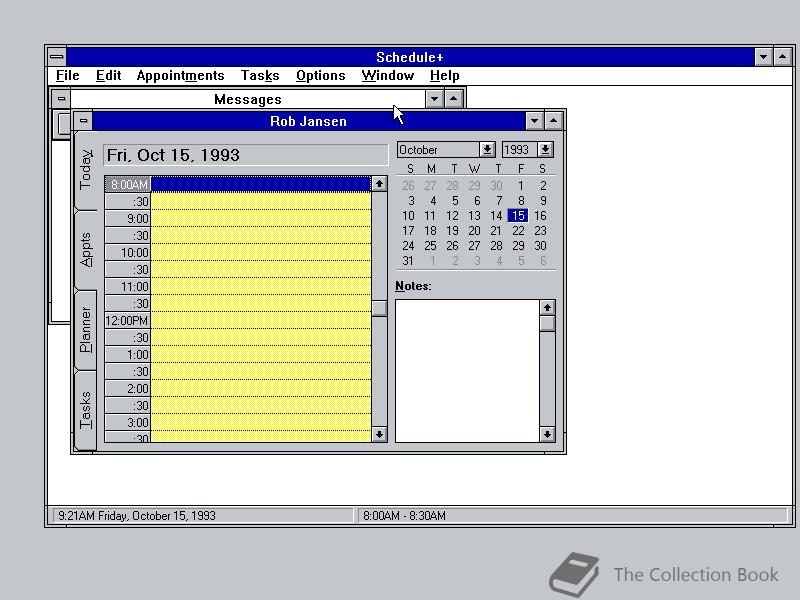Select October 27 in the calendar

pyautogui.click(x=474, y=246)
